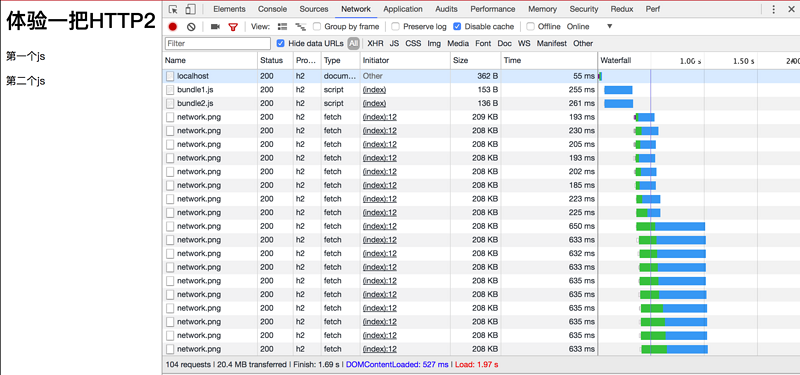Uncheck the Hide data URLs checkbox
The height and width of the screenshot is (375, 800).
280,43
